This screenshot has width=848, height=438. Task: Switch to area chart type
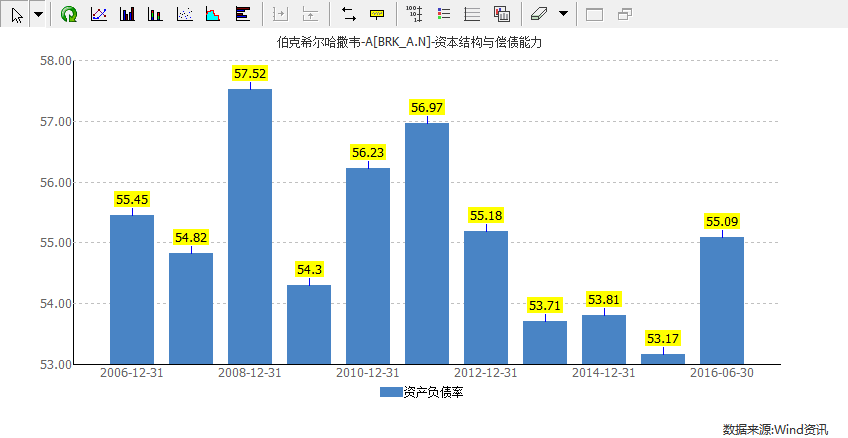[x=214, y=15]
